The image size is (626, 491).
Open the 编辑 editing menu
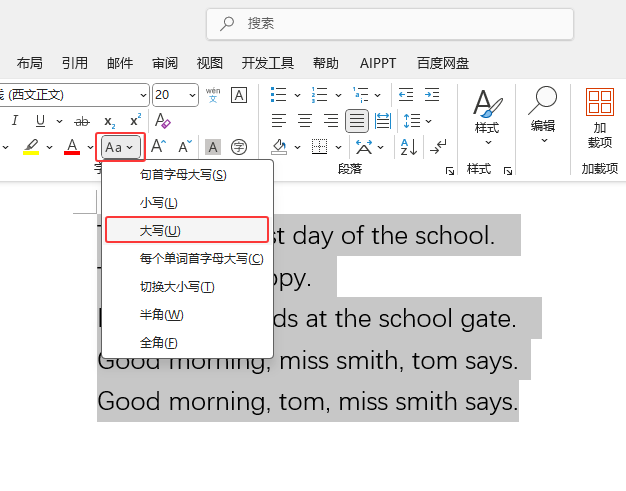[x=543, y=115]
